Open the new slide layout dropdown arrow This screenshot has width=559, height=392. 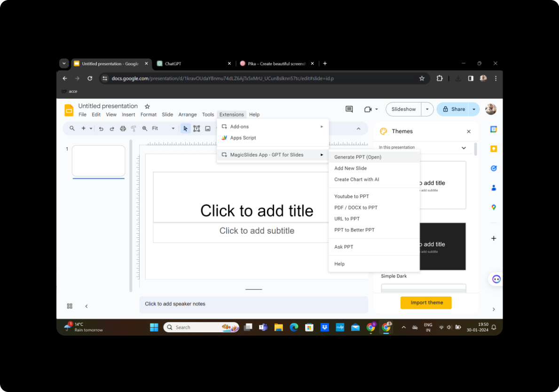[91, 129]
